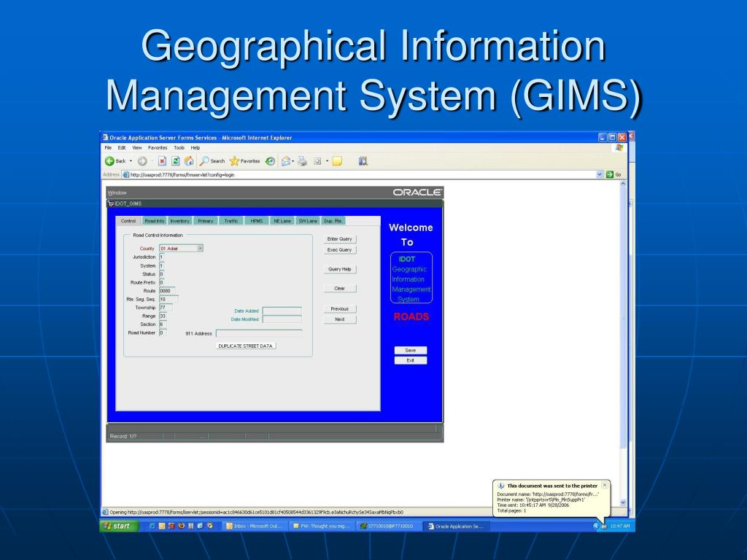
Task: Open the View menu
Action: coord(137,147)
